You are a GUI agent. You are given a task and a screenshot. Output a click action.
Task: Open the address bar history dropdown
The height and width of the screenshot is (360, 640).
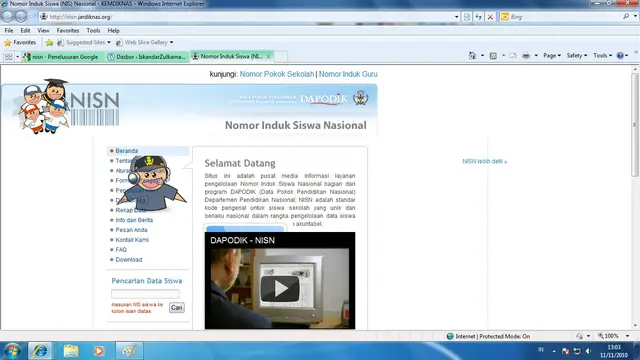456,17
